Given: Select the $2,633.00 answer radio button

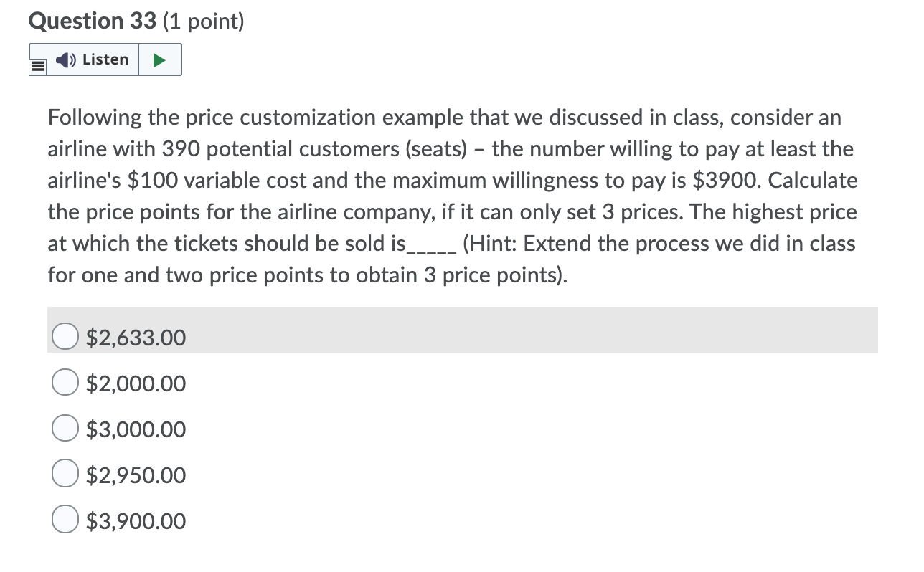Looking at the screenshot, I should [65, 335].
